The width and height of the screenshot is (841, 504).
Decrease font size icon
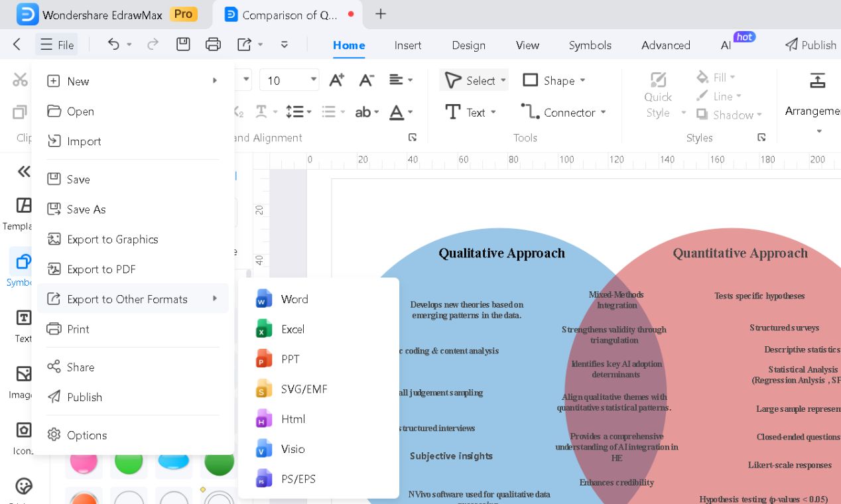click(366, 80)
